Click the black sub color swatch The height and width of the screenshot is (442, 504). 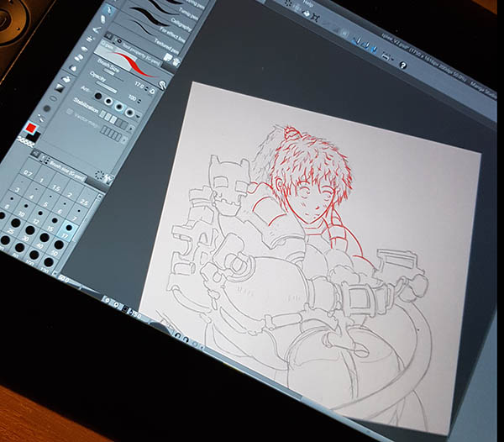(x=34, y=136)
